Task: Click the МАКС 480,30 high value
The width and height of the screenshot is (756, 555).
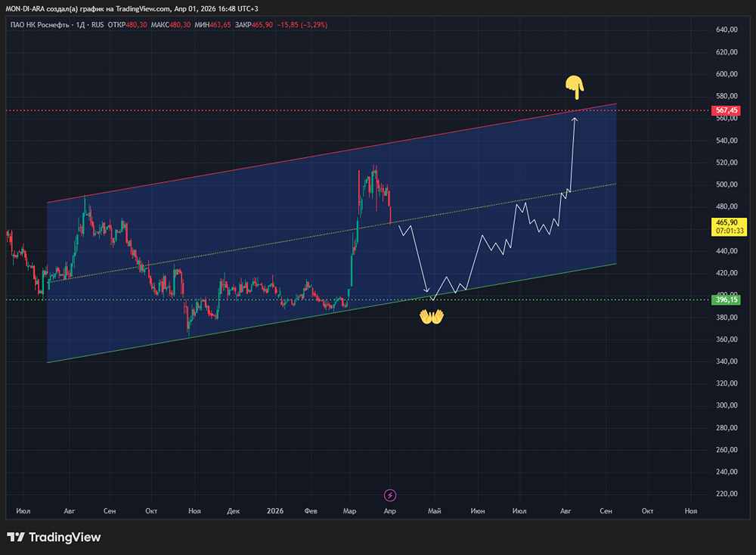Action: pos(171,25)
